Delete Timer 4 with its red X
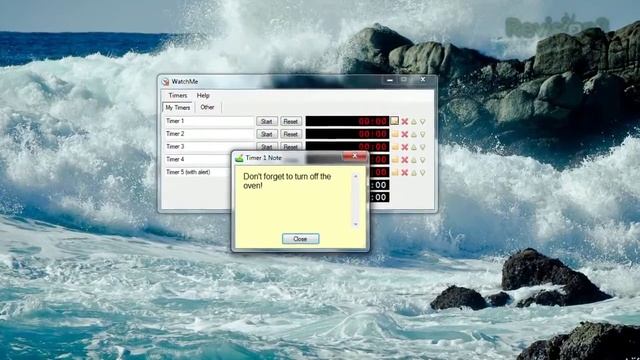This screenshot has width=640, height=360. [404, 160]
